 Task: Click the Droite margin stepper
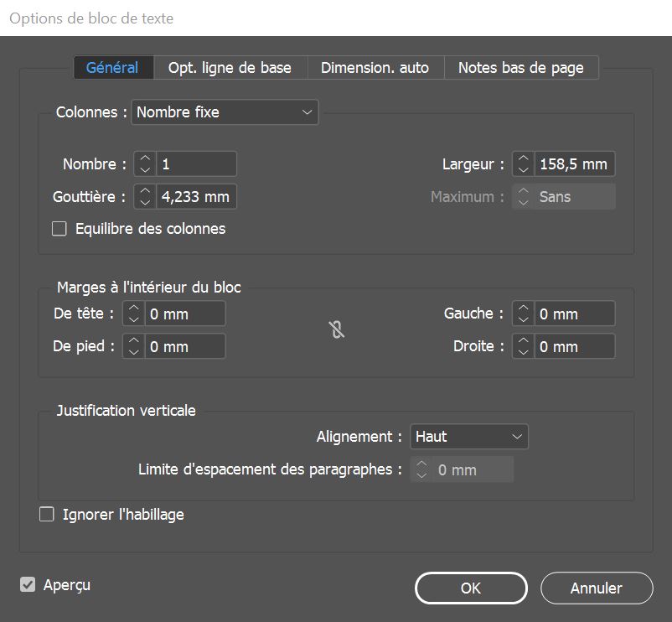(523, 346)
